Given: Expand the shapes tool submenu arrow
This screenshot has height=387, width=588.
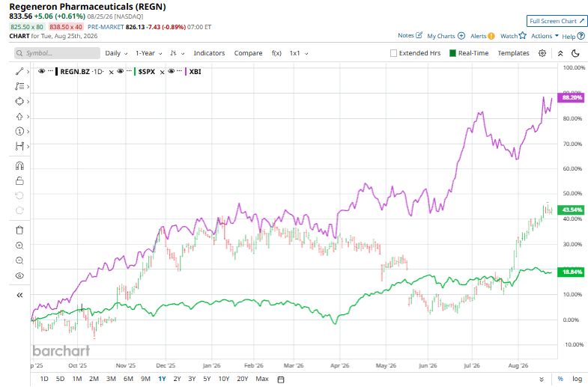Looking at the screenshot, I should click(28, 102).
